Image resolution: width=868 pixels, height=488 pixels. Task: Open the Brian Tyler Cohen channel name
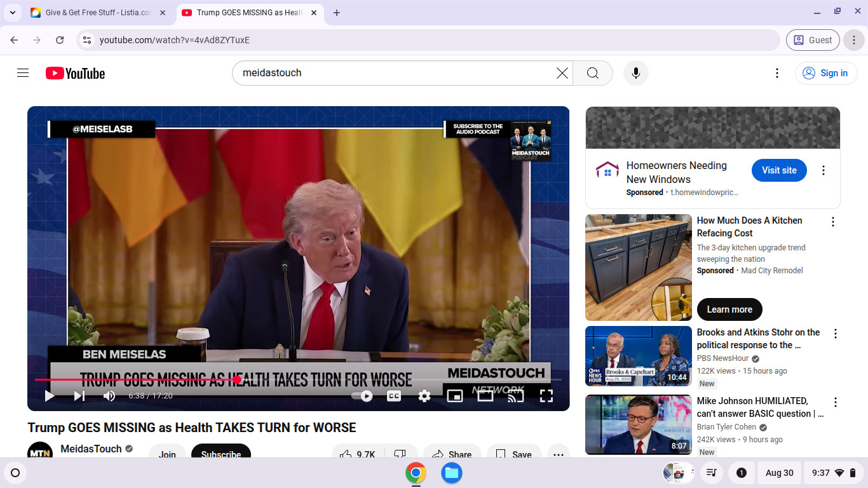click(726, 427)
